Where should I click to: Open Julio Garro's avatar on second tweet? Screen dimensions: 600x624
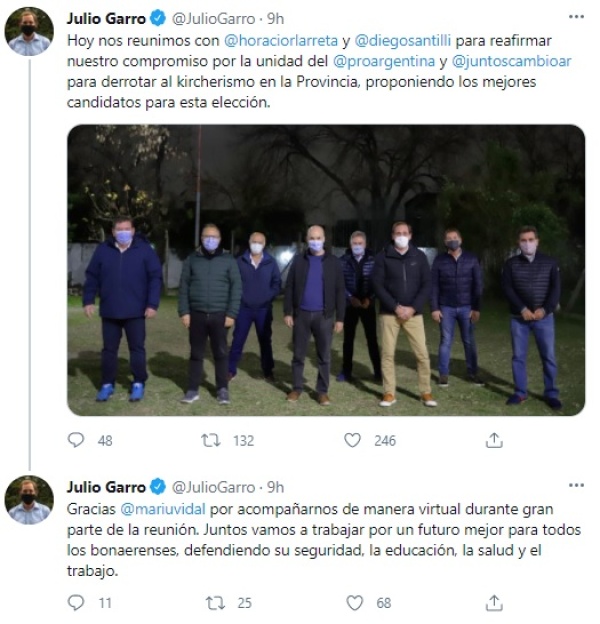coord(29,500)
